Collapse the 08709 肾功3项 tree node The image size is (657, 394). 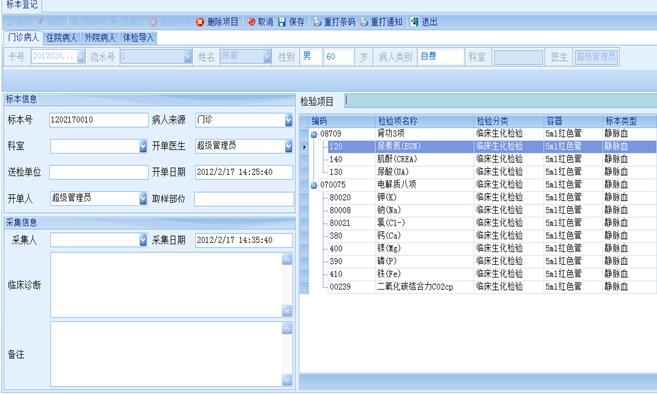coord(314,135)
